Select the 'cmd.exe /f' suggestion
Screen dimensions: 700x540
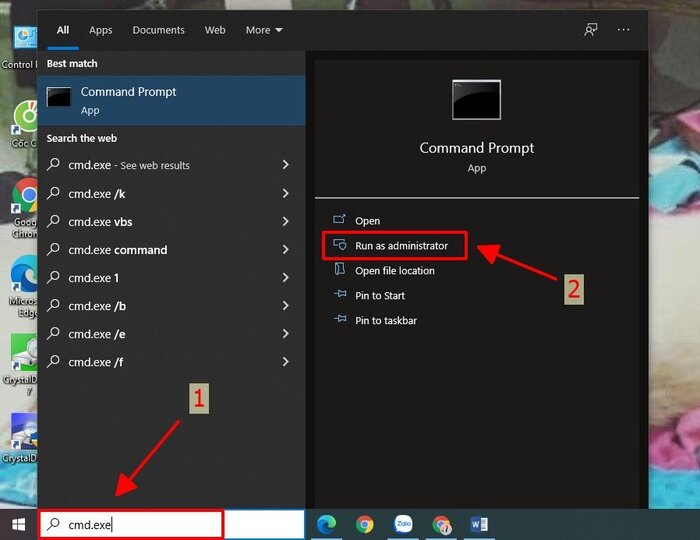[x=171, y=362]
